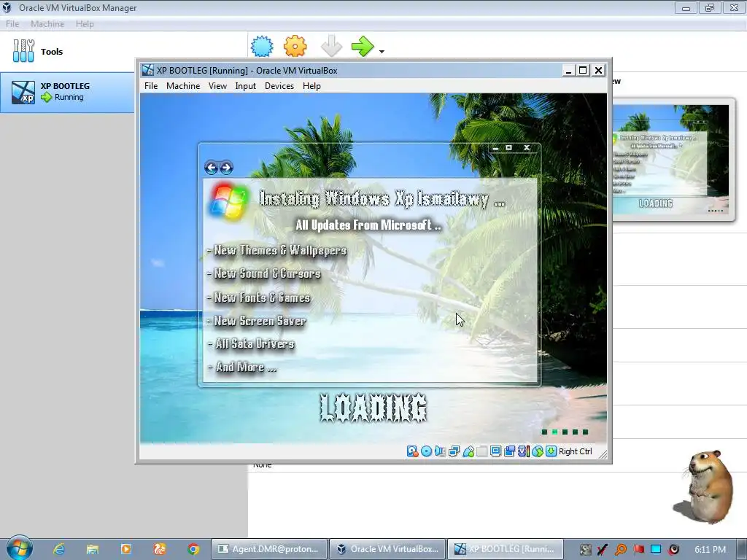Image resolution: width=747 pixels, height=560 pixels.
Task: Open the Input menu of the VM window
Action: point(245,86)
